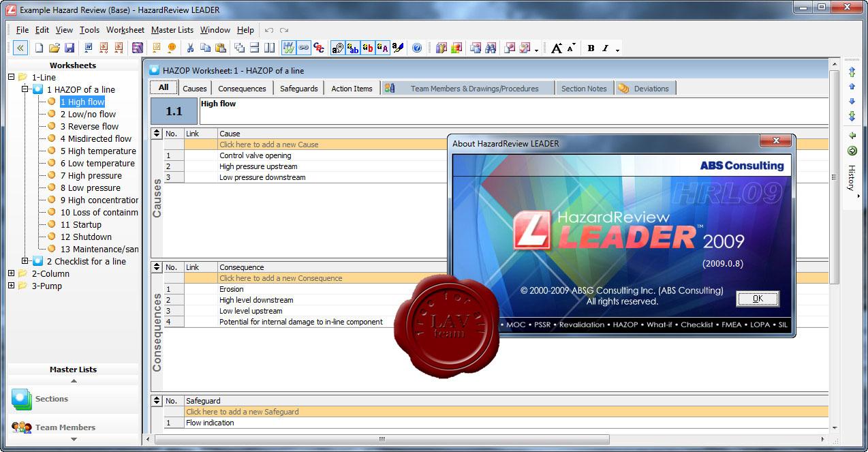Screen dimensions: 868x452
Task: Select the 'Control valve opening' cause row
Action: point(255,155)
